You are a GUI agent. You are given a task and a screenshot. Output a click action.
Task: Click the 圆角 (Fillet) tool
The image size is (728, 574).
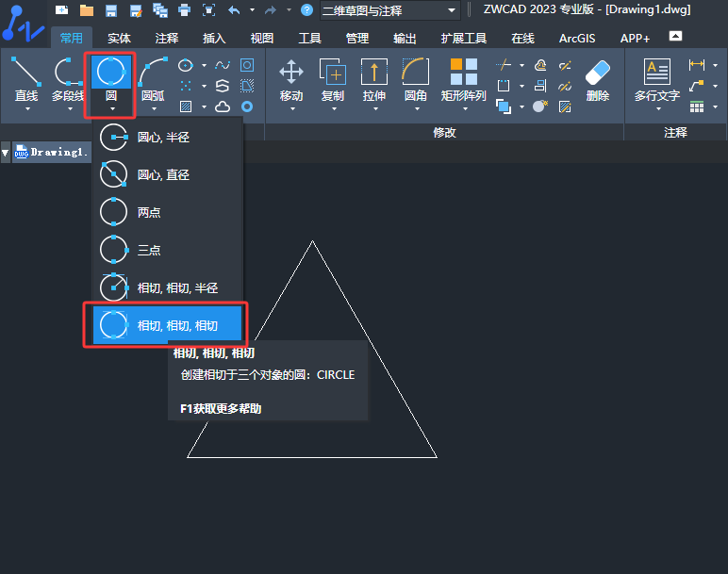tap(416, 79)
